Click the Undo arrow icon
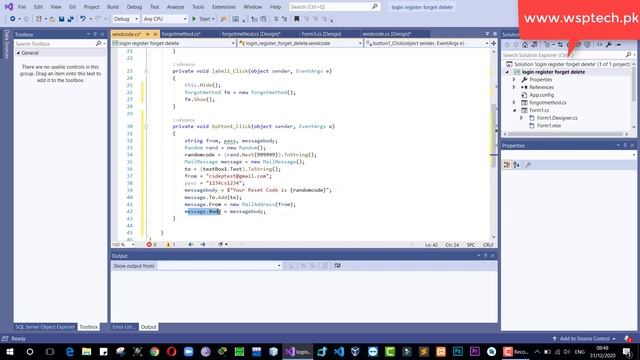Image resolution: width=640 pixels, height=360 pixels. (83, 19)
